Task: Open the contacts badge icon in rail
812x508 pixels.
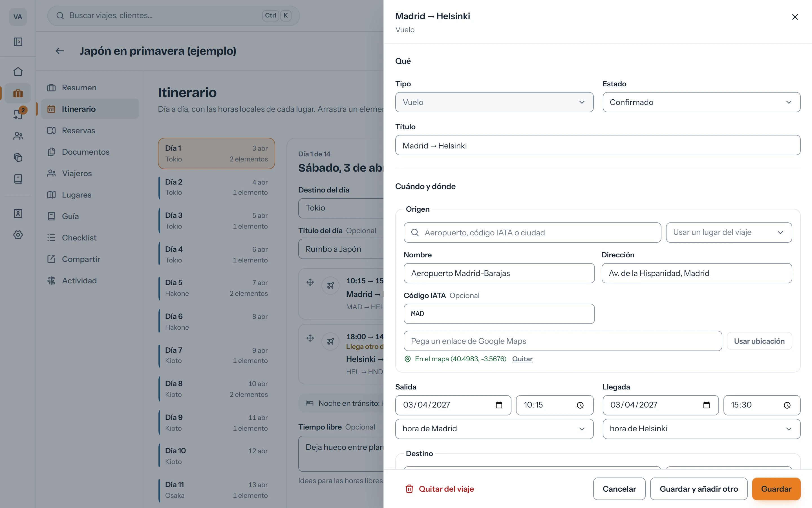Action: (x=18, y=213)
